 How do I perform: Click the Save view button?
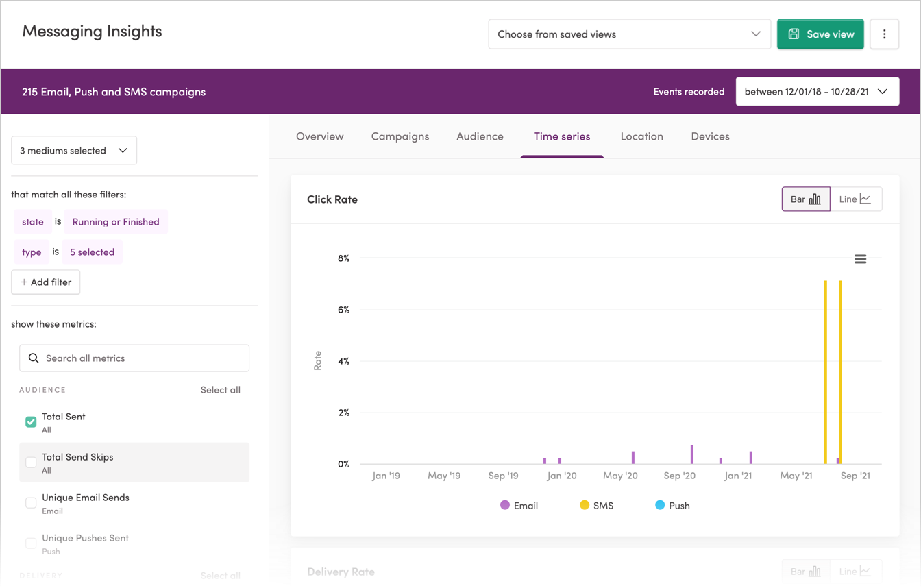[820, 34]
